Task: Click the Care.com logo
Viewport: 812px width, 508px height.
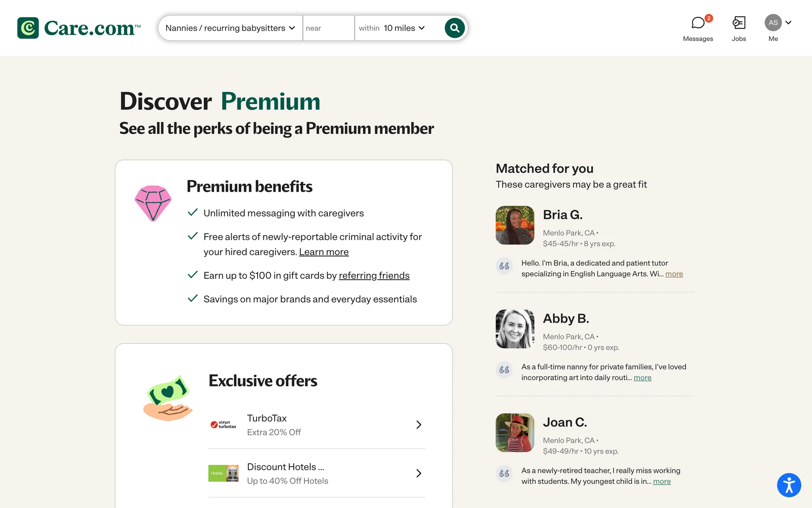Action: (x=79, y=28)
